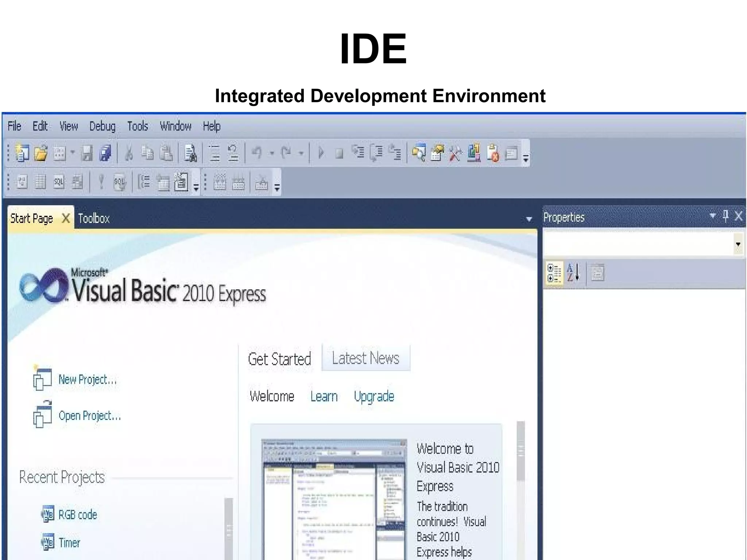Viewport: 747px width, 560px height.
Task: Open the Redo history dropdown arrow
Action: [x=301, y=153]
